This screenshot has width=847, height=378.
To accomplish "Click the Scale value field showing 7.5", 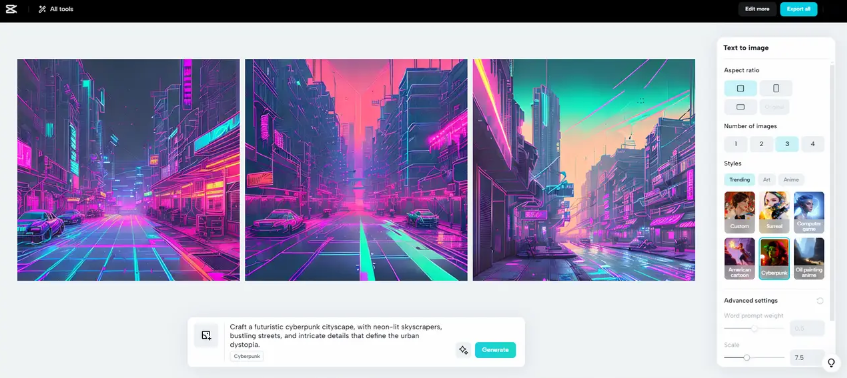I will coord(807,357).
